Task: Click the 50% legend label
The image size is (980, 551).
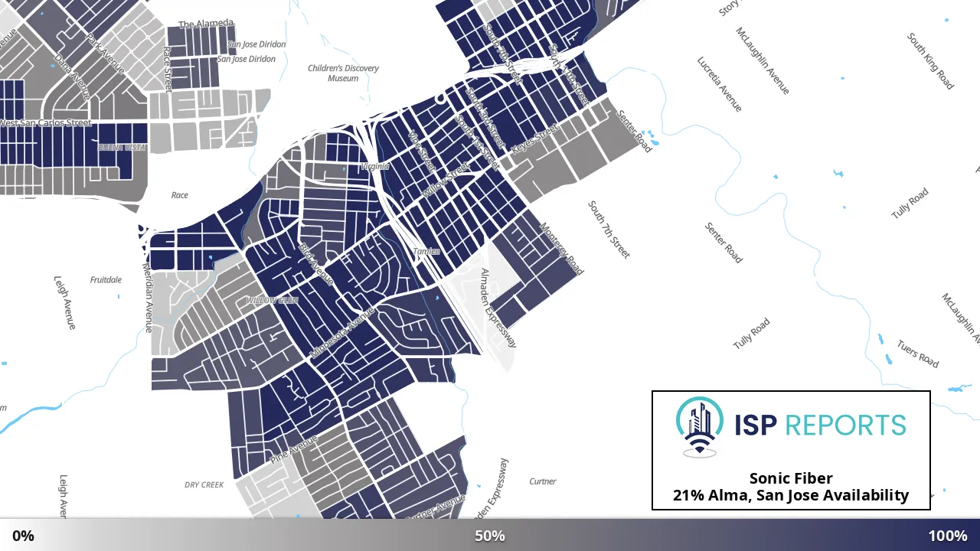Action: [490, 536]
